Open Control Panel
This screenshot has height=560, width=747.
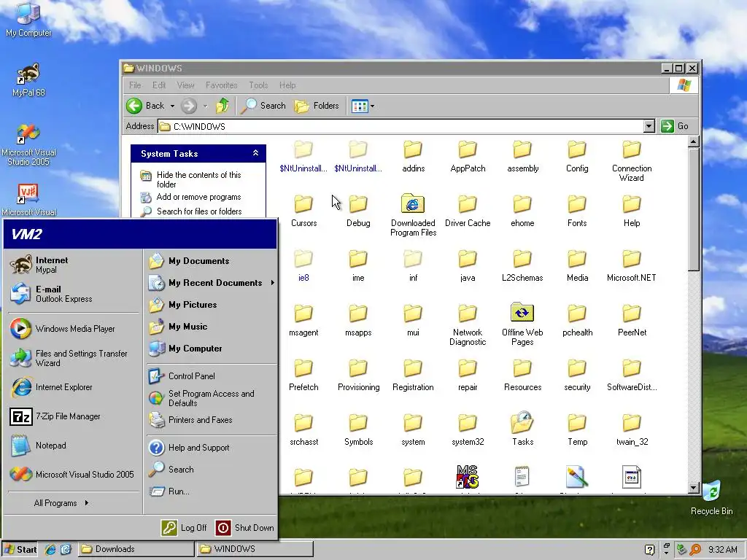point(211,376)
